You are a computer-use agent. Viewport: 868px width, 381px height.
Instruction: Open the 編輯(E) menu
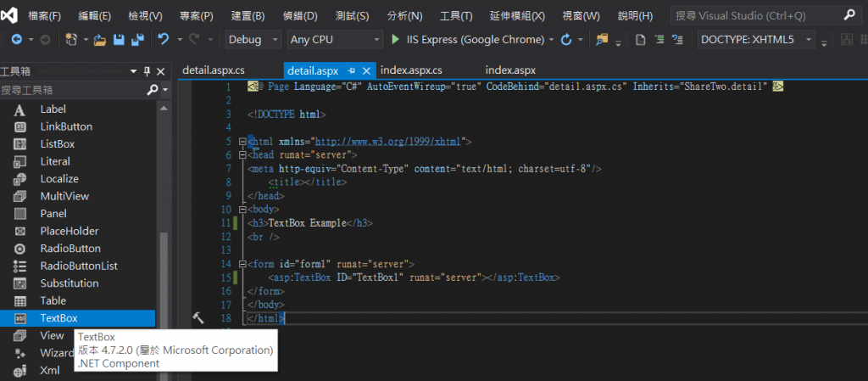coord(95,16)
